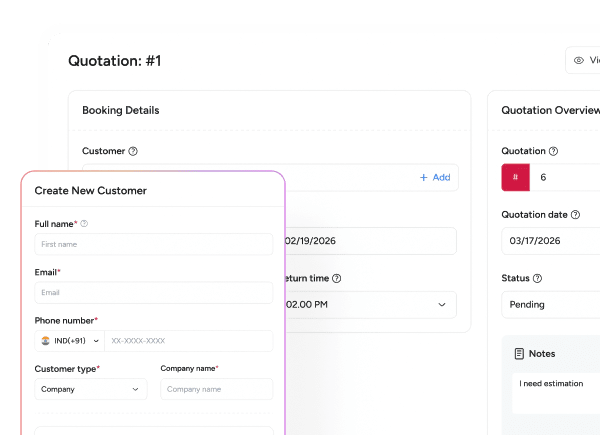The height and width of the screenshot is (435, 600).
Task: Click the quotation number field showing 6
Action: [x=565, y=177]
